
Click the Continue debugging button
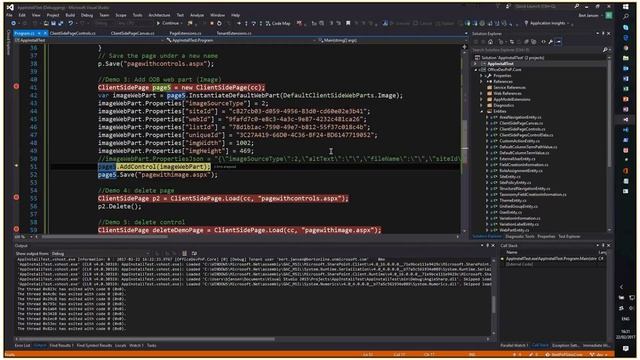click(x=168, y=23)
